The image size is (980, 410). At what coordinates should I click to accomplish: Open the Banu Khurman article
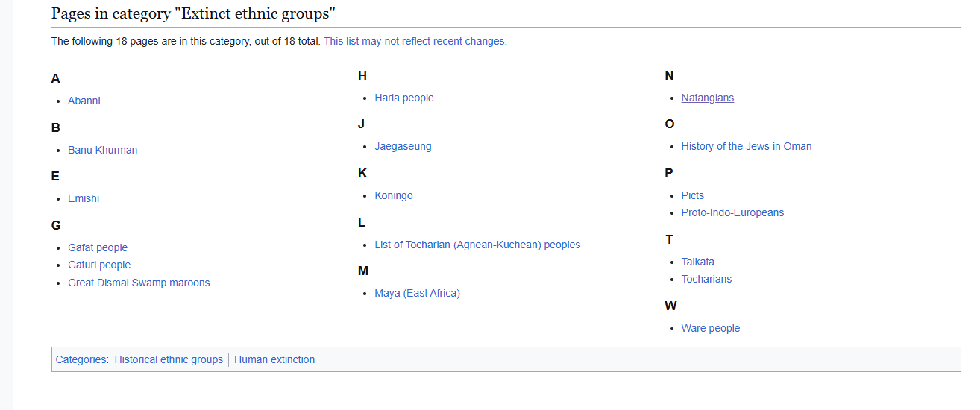point(103,150)
